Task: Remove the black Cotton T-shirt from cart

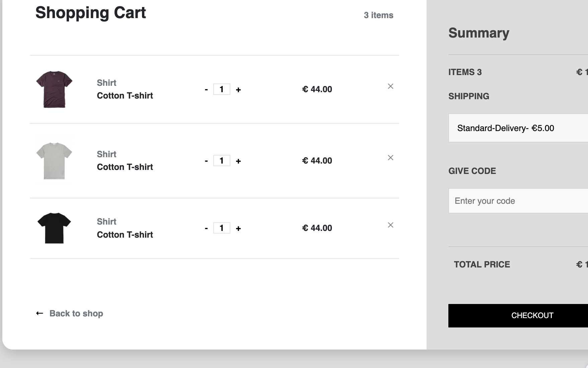Action: point(390,225)
